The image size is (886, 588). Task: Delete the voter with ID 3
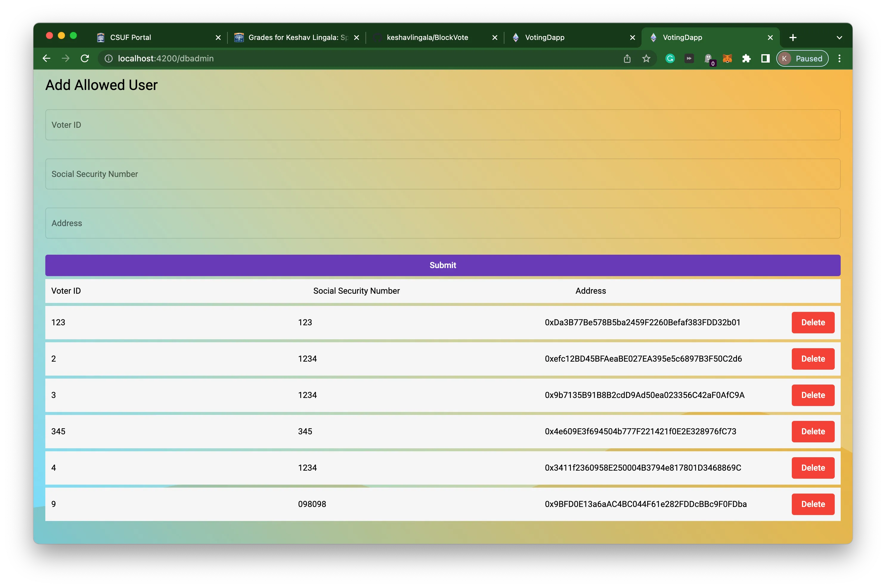pyautogui.click(x=813, y=395)
